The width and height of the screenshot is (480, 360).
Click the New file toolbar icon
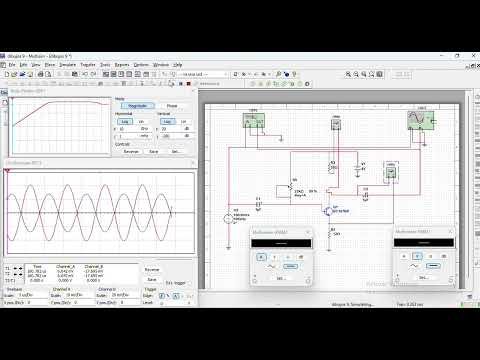pos(7,74)
